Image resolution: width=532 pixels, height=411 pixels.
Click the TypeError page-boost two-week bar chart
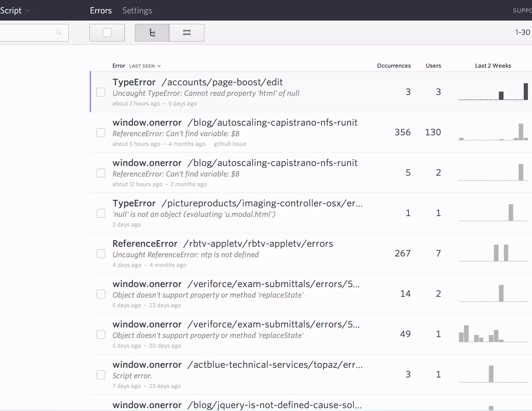[493, 92]
